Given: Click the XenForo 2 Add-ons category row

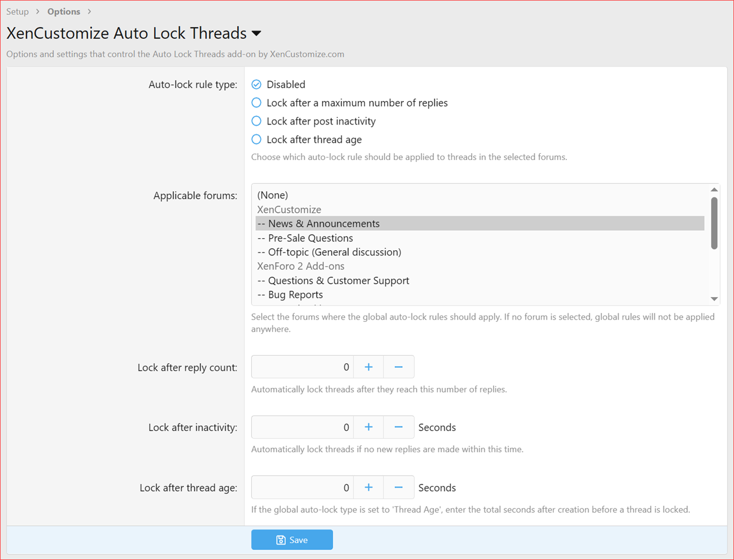Looking at the screenshot, I should (x=480, y=266).
